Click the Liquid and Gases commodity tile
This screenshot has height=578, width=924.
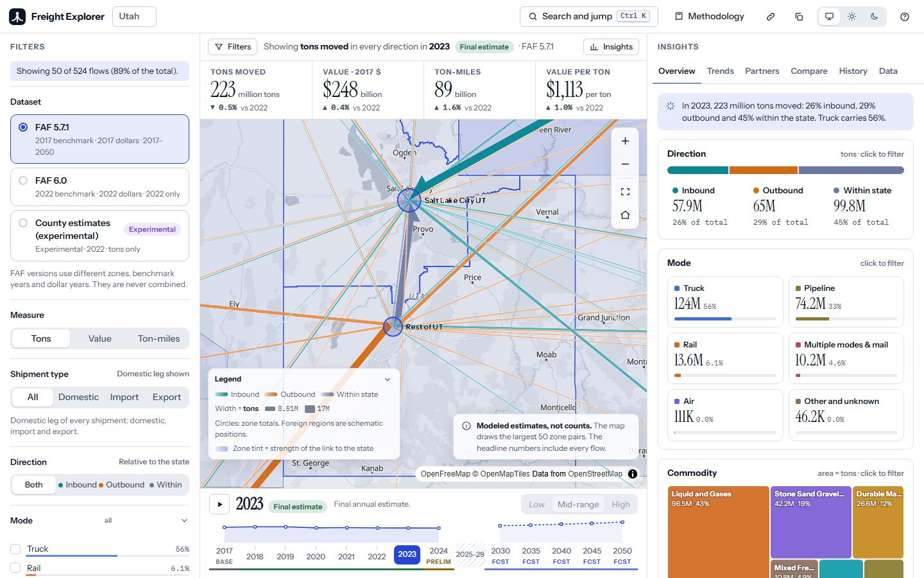pos(718,532)
